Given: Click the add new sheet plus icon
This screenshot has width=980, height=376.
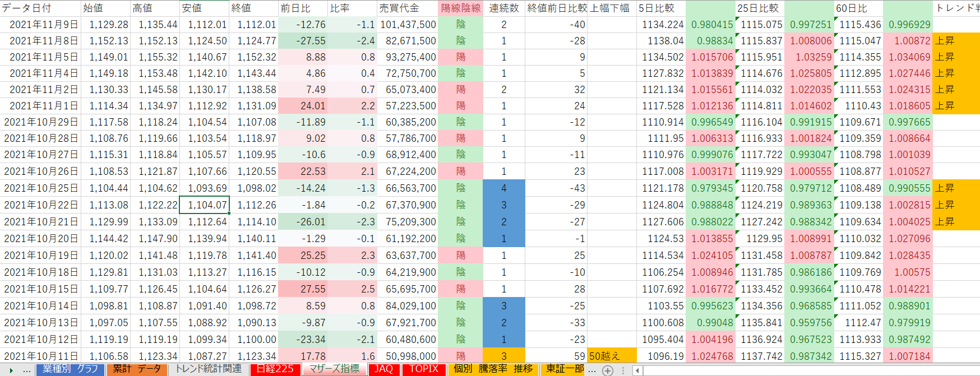Looking at the screenshot, I should pos(607,370).
